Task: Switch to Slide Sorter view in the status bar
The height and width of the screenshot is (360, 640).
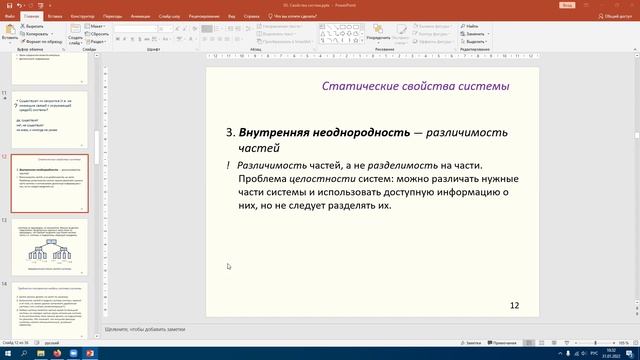Action: pos(542,343)
